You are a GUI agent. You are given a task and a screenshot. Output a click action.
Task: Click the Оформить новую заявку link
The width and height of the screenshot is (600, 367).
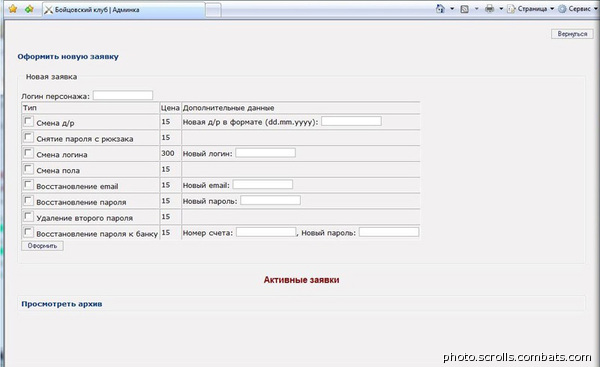68,57
